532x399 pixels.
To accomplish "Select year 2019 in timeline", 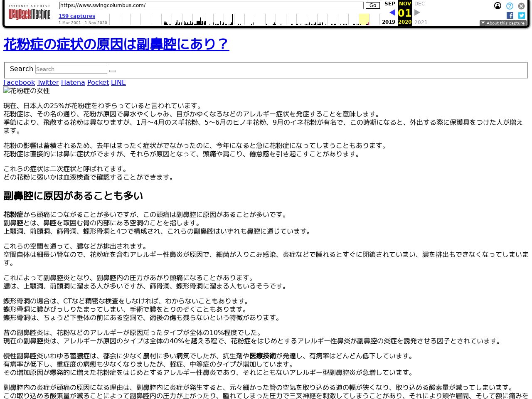I will [x=389, y=22].
